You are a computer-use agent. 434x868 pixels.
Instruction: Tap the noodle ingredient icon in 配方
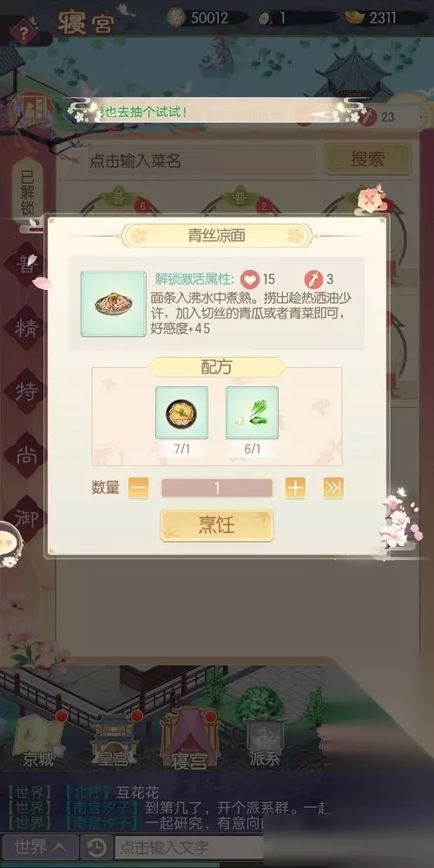tap(181, 413)
